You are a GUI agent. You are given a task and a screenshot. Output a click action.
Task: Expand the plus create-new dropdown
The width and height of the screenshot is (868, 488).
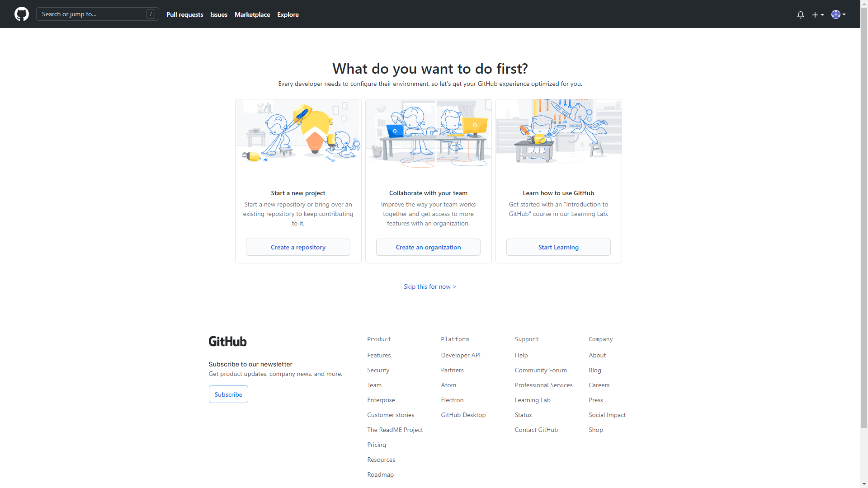coord(818,14)
